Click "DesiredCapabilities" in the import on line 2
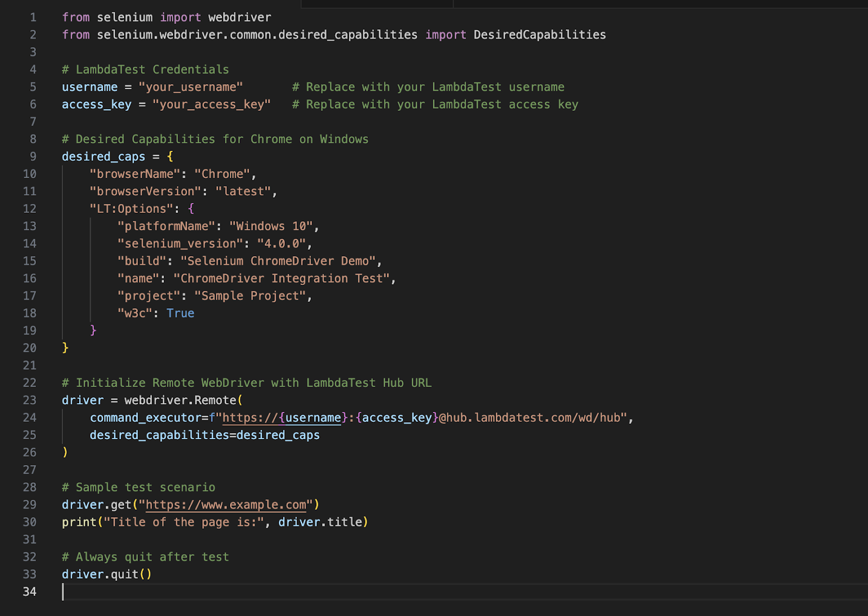868x616 pixels. tap(540, 35)
